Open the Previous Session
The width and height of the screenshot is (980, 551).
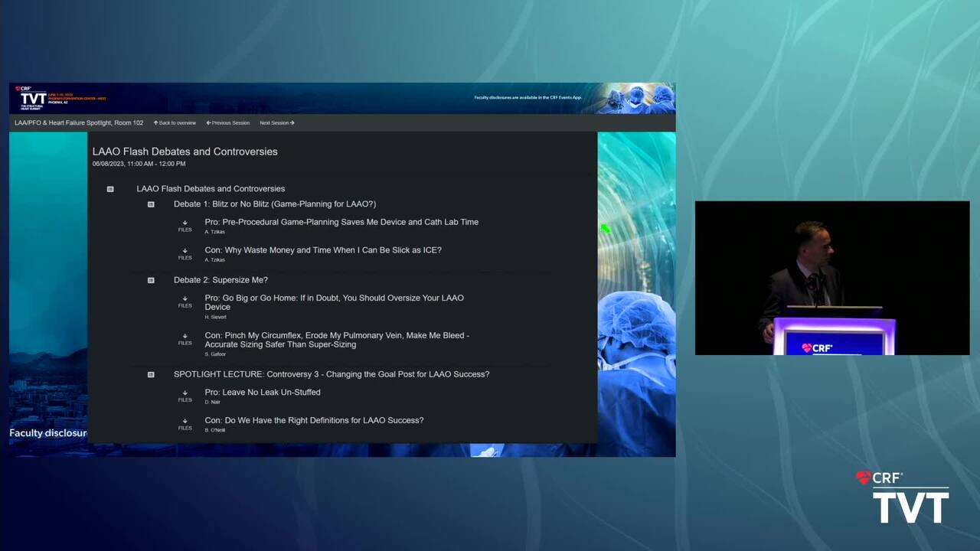click(228, 122)
